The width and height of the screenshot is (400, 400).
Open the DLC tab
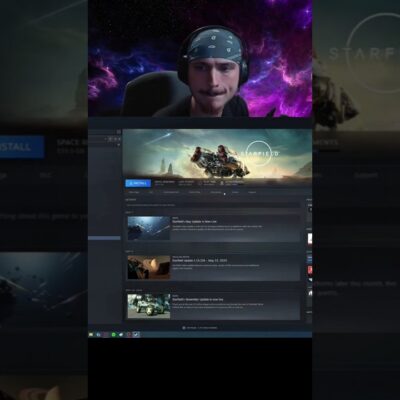click(x=151, y=192)
